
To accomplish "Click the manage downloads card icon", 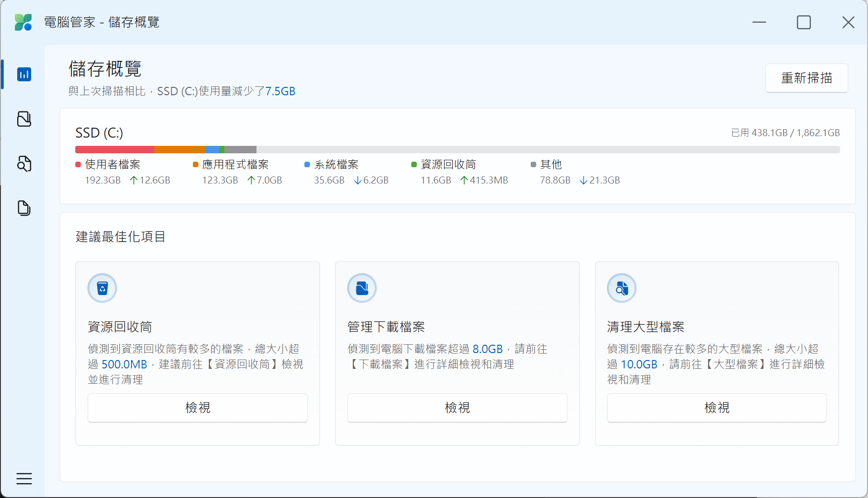I will pos(362,288).
